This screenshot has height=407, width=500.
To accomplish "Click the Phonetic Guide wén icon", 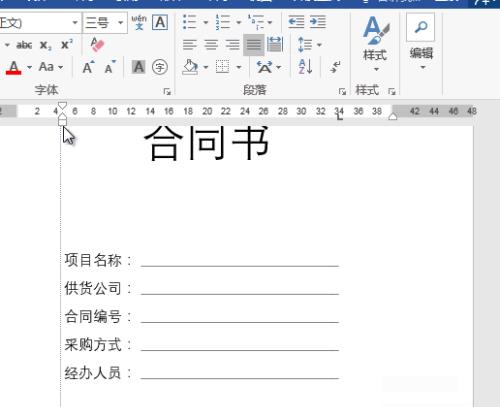I will tap(139, 23).
